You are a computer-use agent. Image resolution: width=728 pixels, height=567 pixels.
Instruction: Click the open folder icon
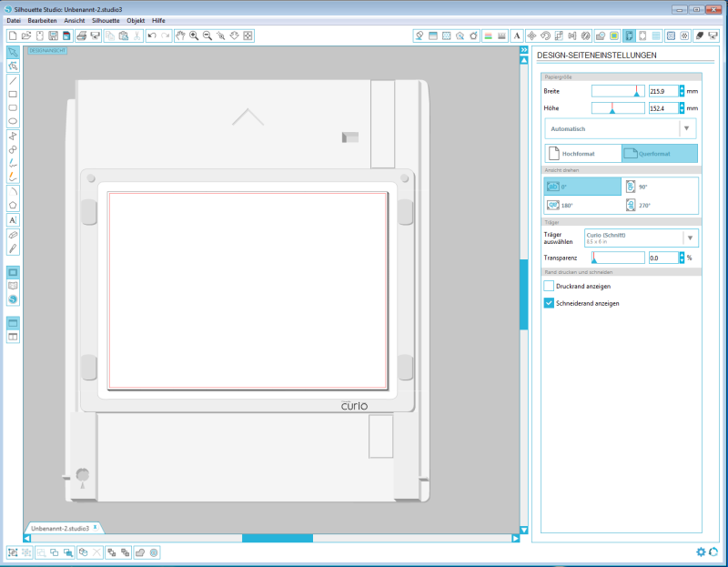[26, 35]
